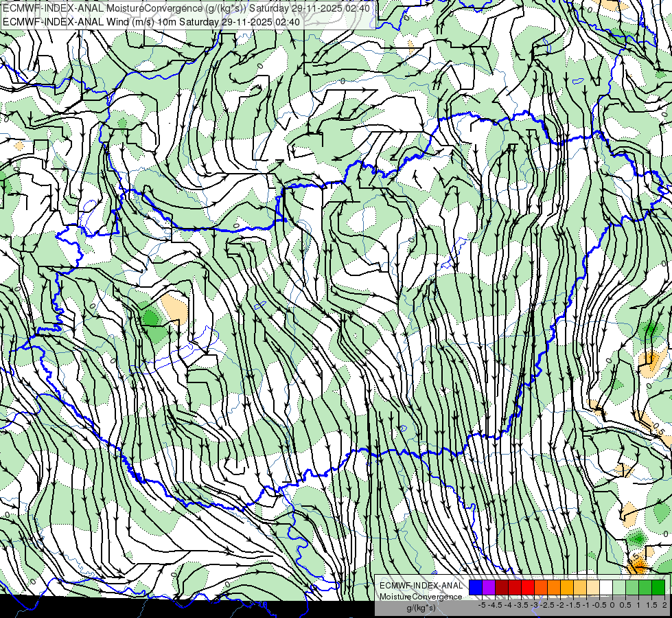This screenshot has height=618, width=672.
Task: Click the legend's -0.5 tick label
Action: (x=599, y=605)
